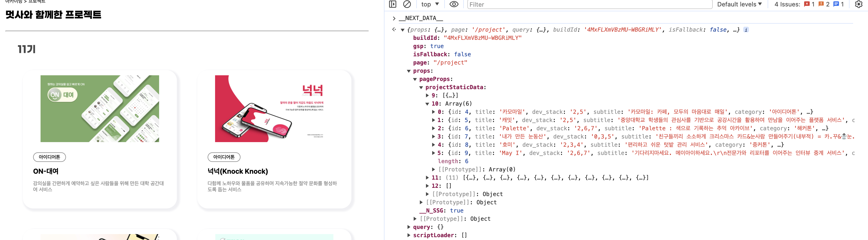868x240 pixels.
Task: Collapse the root object summary triangle
Action: [402, 30]
